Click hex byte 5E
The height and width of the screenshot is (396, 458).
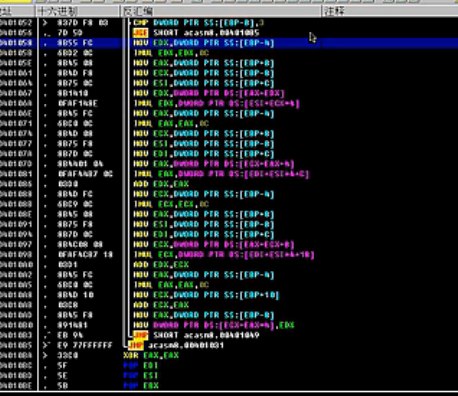62,376
